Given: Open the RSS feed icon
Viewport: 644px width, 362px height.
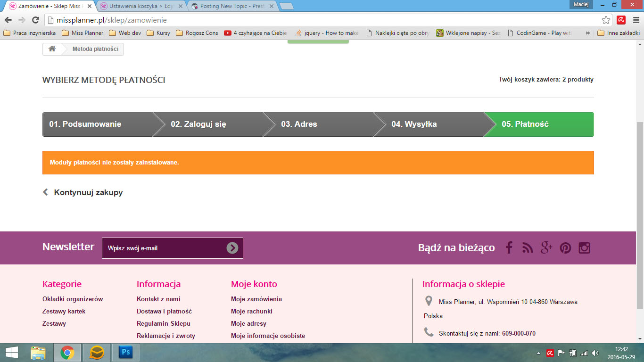Looking at the screenshot, I should 528,248.
